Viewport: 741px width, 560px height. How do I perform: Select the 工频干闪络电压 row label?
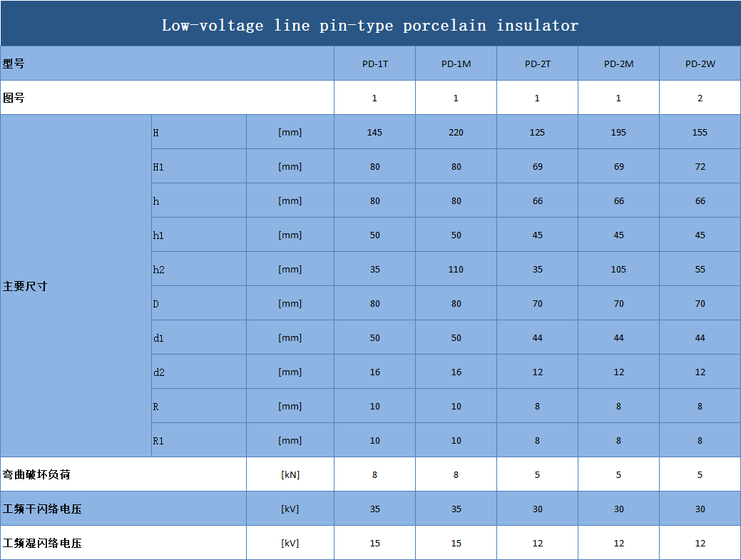tap(42, 509)
